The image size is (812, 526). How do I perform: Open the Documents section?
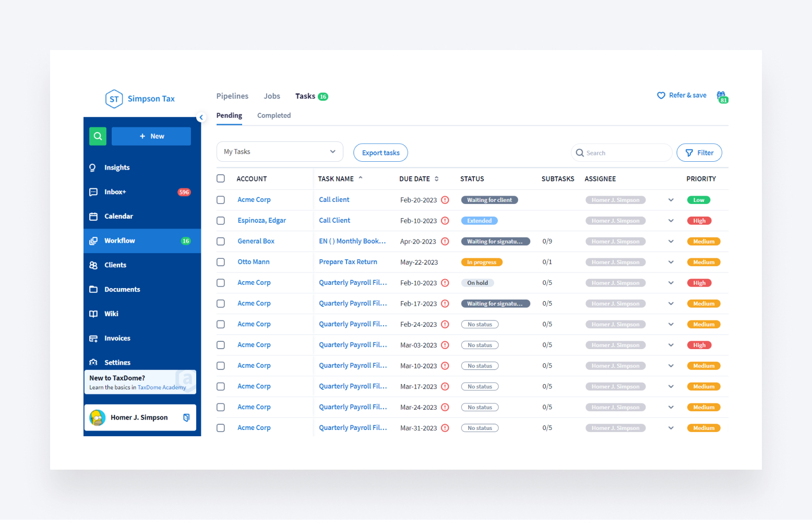[122, 289]
